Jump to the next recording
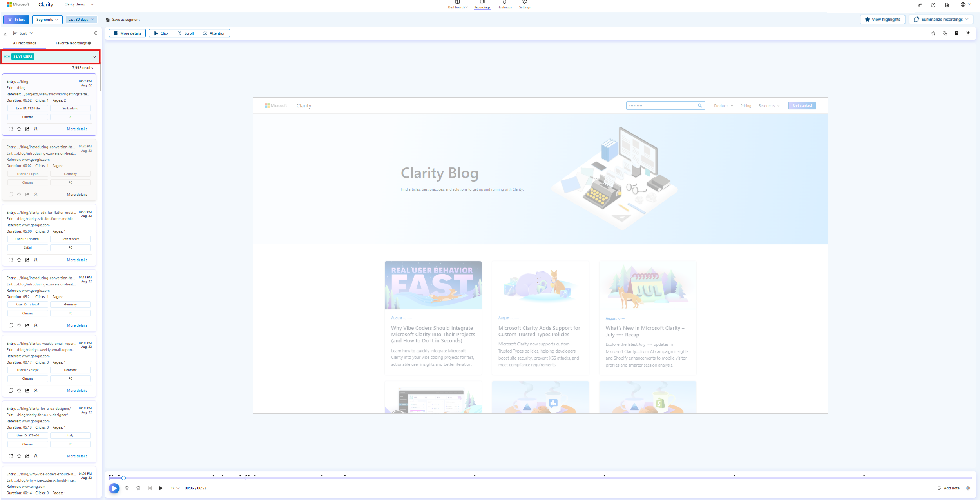The image size is (980, 500). (161, 488)
